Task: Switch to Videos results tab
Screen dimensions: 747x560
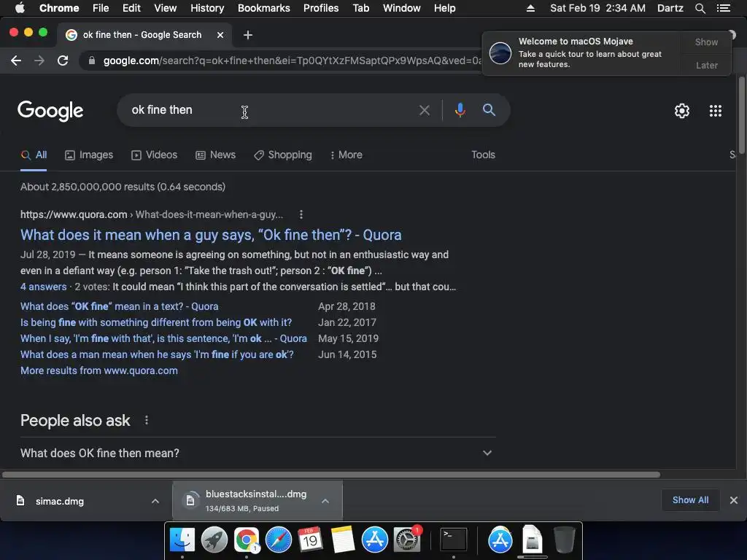Action: (x=155, y=155)
